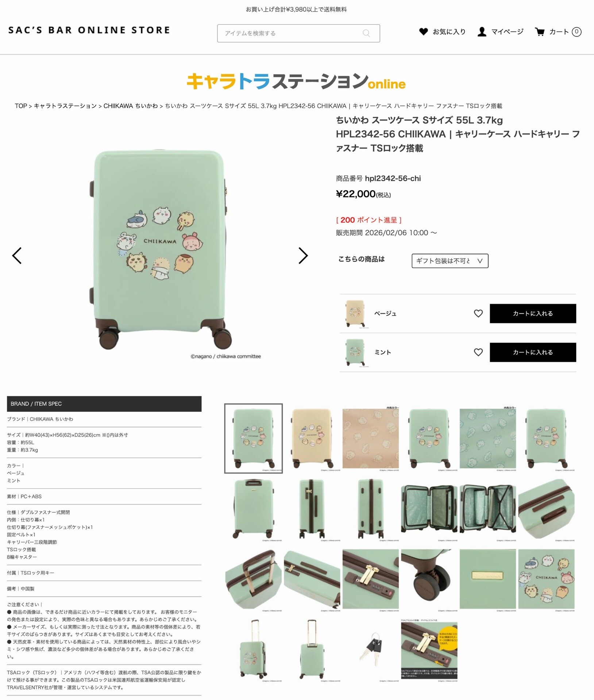
Task: Toggle favorite heart for ベージュ color
Action: (x=478, y=314)
